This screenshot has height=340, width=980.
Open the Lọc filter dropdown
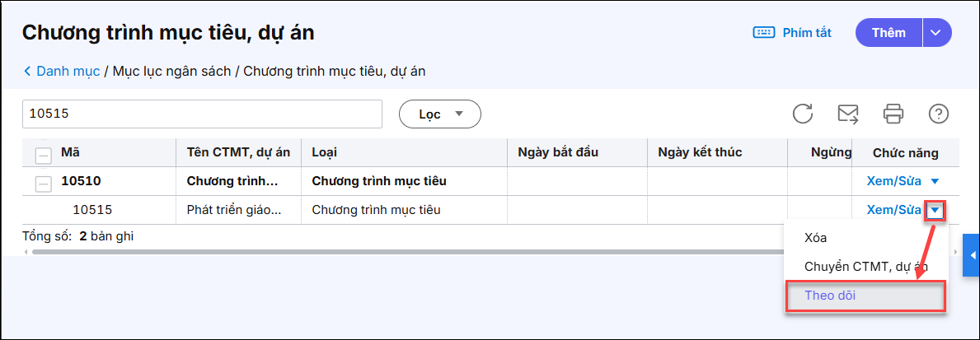[439, 114]
